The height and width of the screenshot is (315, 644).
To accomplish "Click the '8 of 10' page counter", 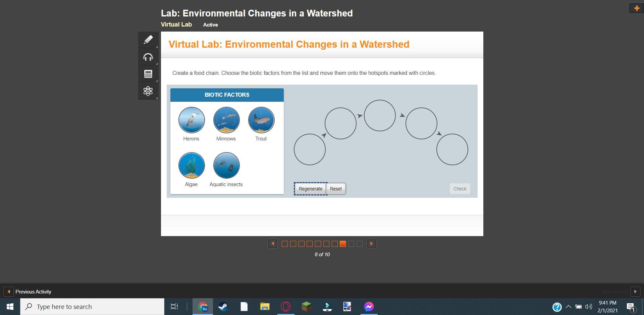I will click(x=322, y=255).
